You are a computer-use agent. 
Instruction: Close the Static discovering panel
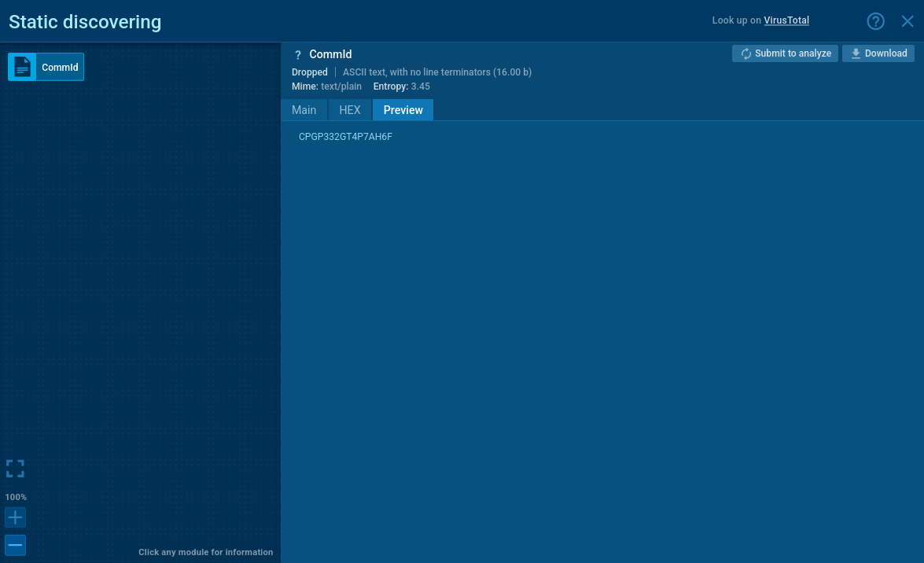(x=907, y=21)
